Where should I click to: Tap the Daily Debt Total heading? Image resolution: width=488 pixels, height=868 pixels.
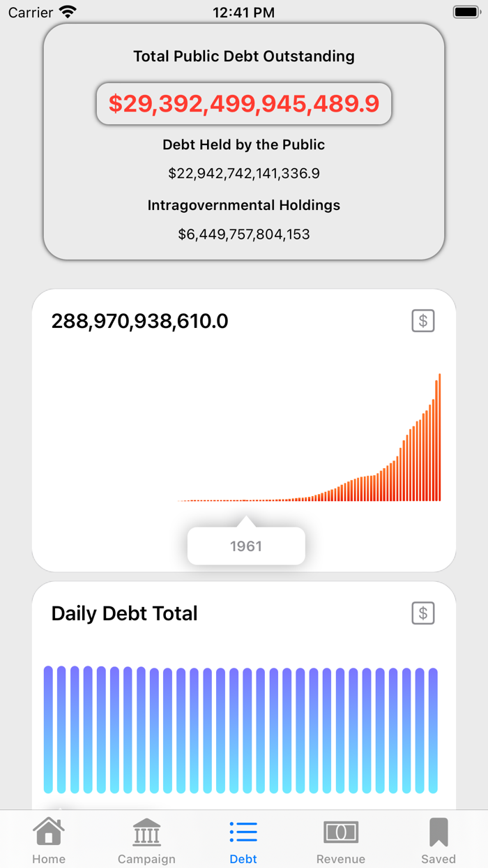tap(125, 613)
